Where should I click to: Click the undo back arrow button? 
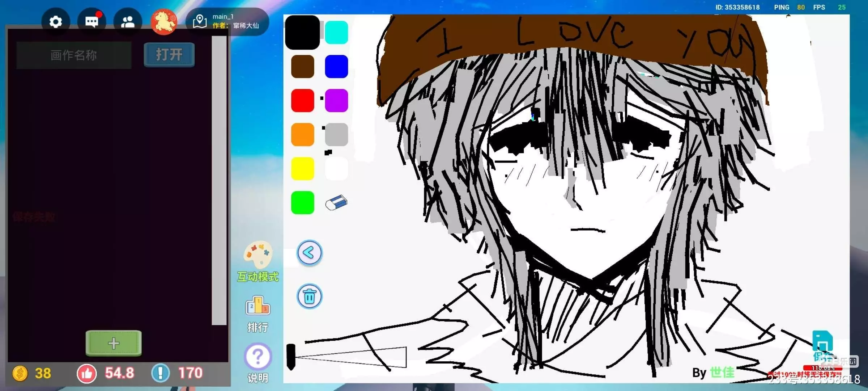coord(309,253)
